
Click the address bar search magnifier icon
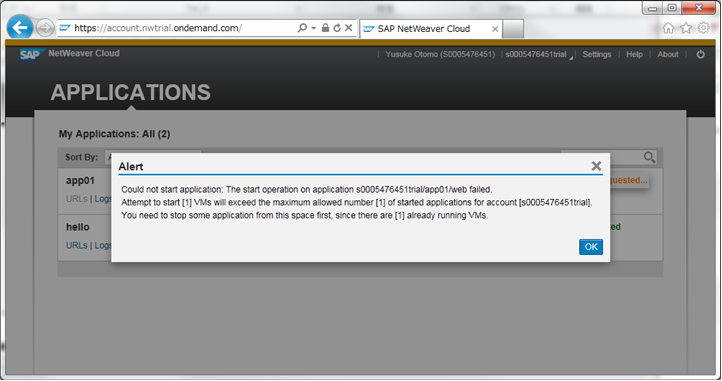(302, 28)
